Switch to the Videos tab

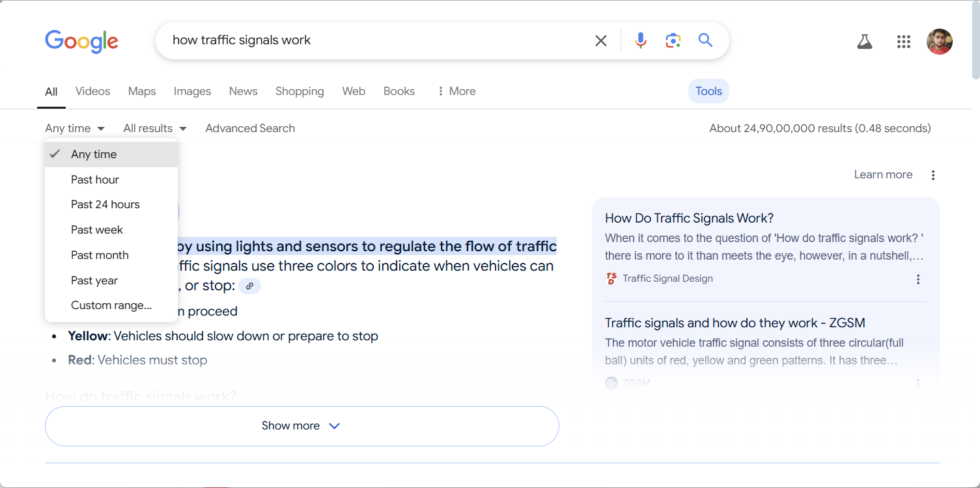click(x=92, y=91)
